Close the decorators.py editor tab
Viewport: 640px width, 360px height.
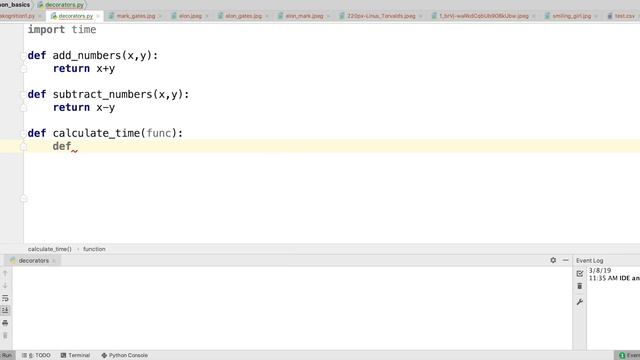98,16
